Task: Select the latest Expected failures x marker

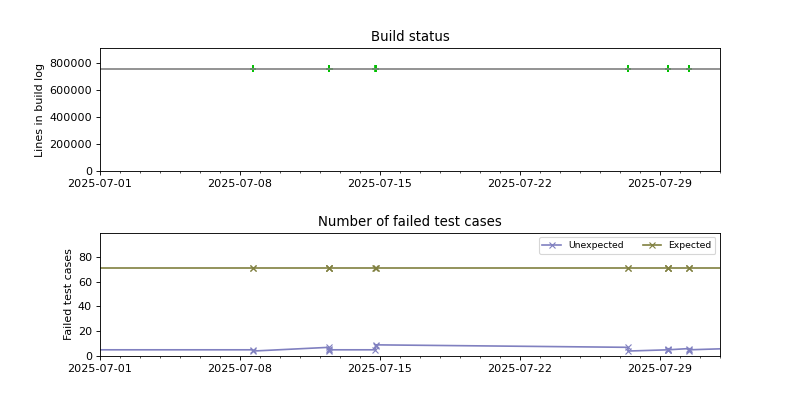Action: [x=689, y=268]
